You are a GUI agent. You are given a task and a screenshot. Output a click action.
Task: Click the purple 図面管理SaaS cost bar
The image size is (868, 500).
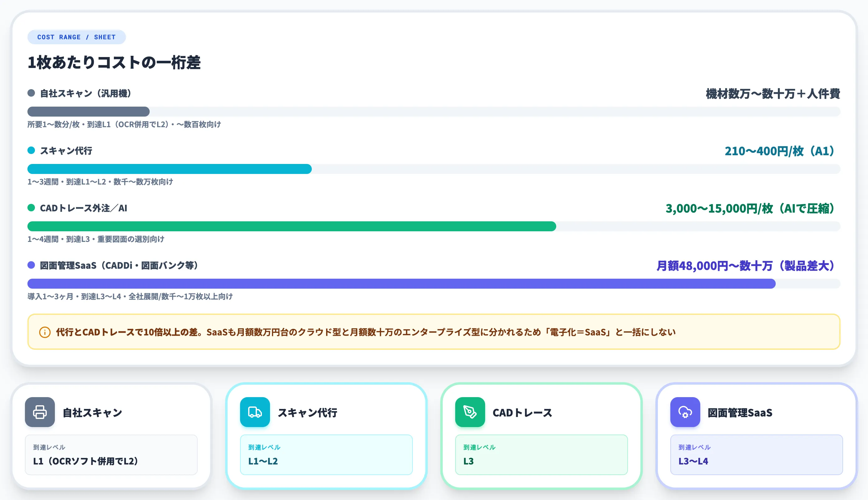402,284
